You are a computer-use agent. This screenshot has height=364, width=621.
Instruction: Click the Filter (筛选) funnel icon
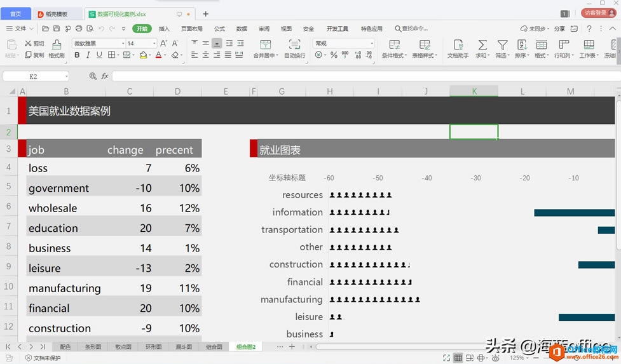click(502, 44)
